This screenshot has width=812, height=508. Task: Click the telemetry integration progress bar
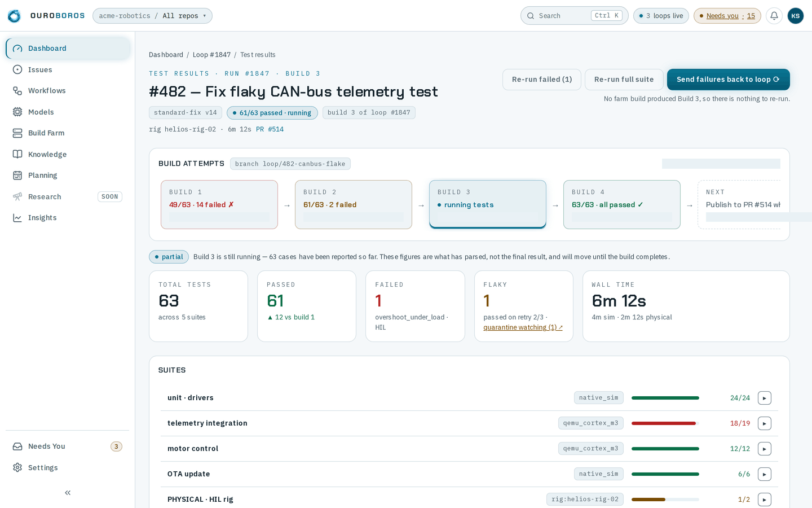tap(665, 423)
